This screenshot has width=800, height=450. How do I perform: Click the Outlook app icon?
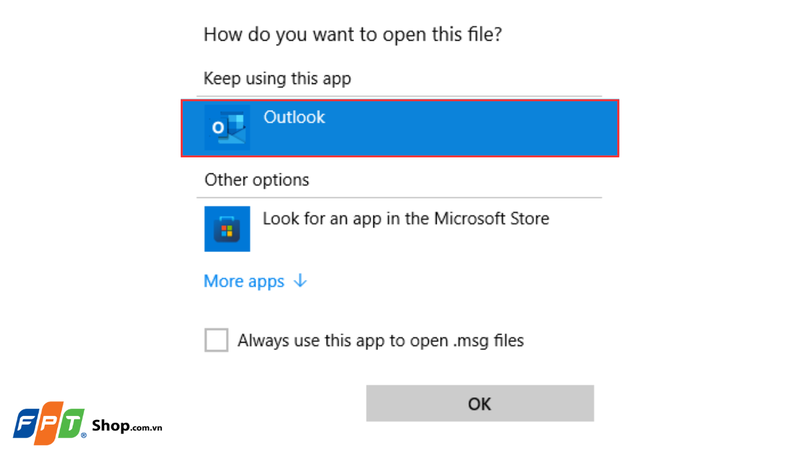click(226, 128)
